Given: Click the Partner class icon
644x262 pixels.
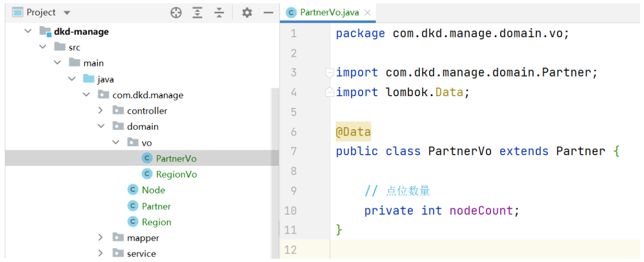Looking at the screenshot, I should (133, 206).
